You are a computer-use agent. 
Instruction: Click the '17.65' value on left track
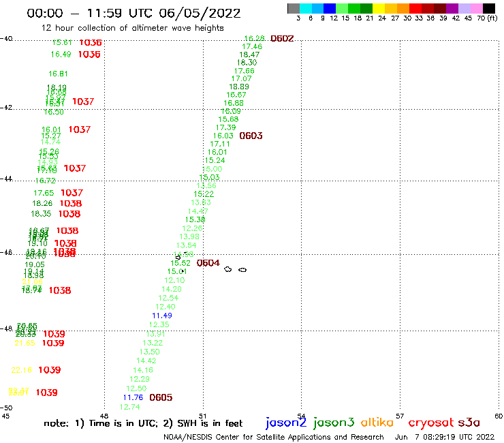(x=44, y=193)
